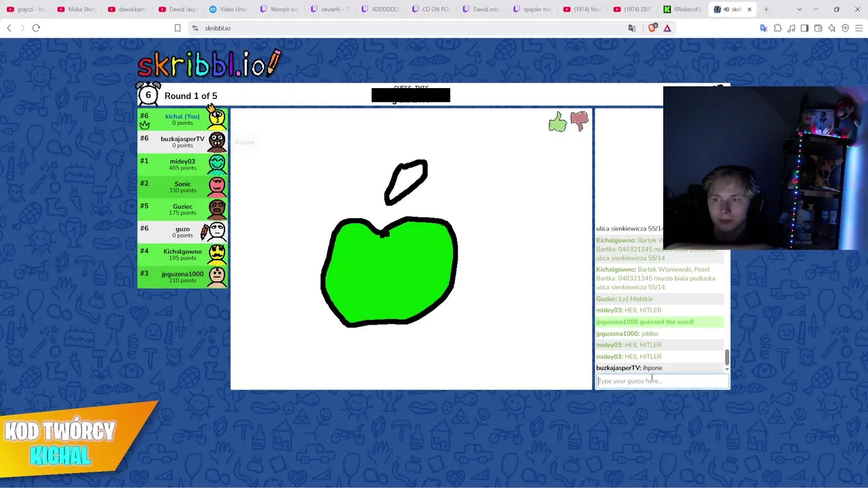Click Guziec's dark brown avatar

[x=217, y=209]
